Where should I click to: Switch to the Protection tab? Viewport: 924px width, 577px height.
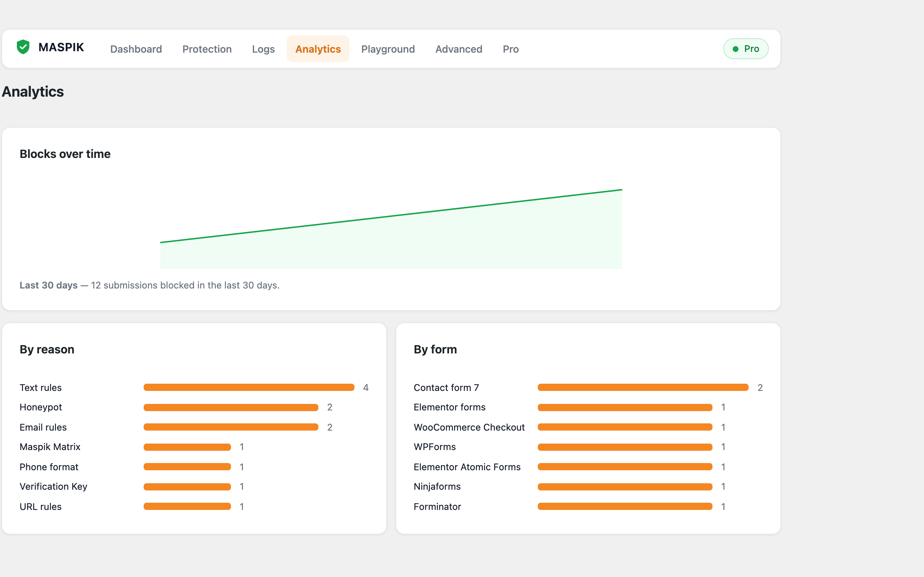[x=207, y=49]
